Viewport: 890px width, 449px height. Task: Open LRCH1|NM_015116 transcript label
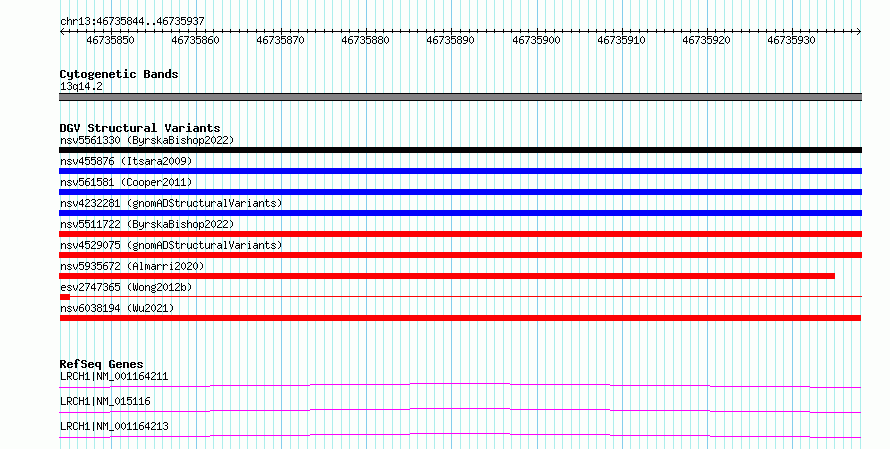click(x=105, y=401)
